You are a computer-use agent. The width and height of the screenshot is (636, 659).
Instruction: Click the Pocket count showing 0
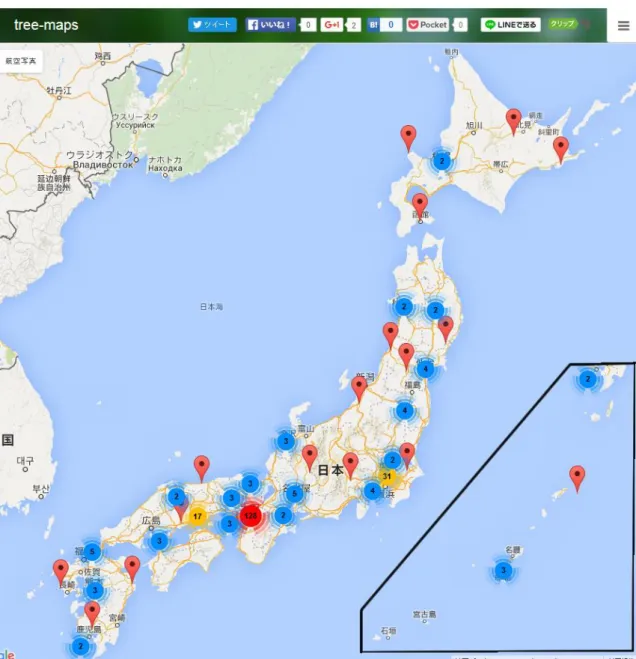click(460, 25)
